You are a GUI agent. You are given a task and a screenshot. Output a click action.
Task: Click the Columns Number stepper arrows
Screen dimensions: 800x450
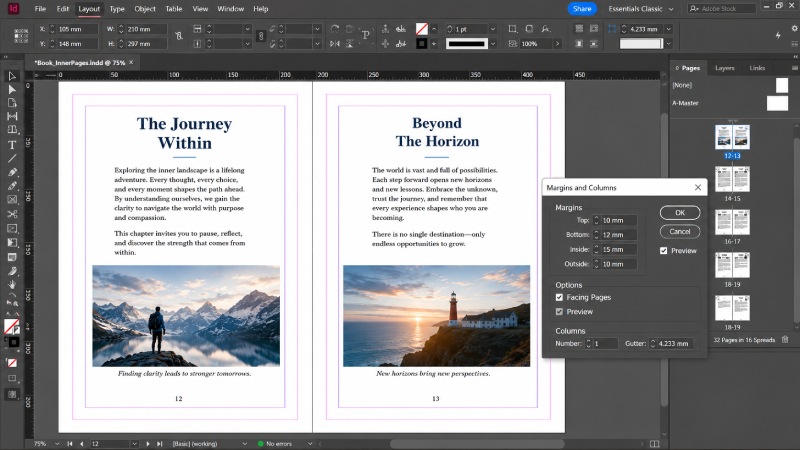tap(588, 344)
